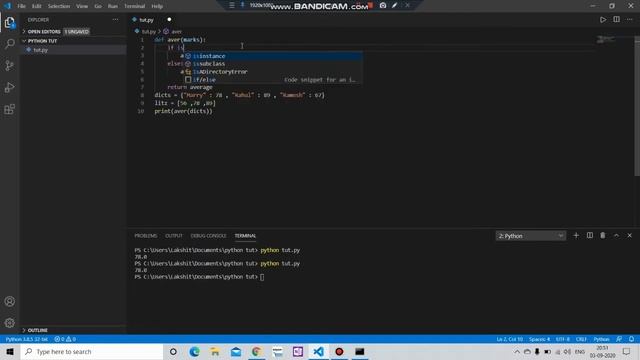The height and width of the screenshot is (360, 640).
Task: Open the Explorer view in activity bar
Action: click(9, 22)
